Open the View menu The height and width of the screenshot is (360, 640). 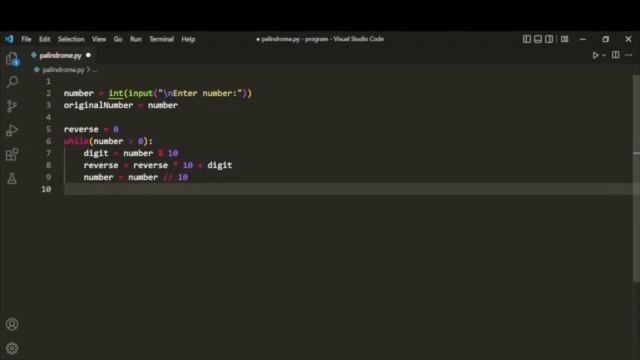coord(99,39)
